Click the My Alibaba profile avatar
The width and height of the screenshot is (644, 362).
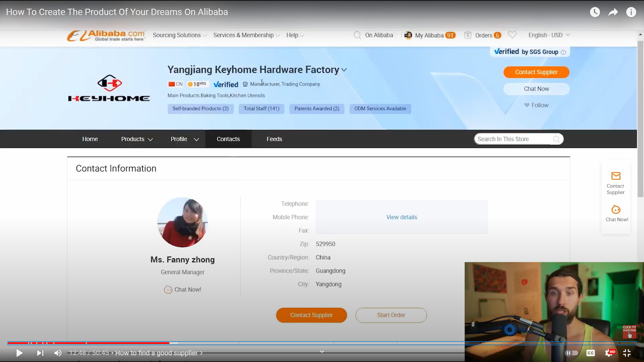point(408,35)
